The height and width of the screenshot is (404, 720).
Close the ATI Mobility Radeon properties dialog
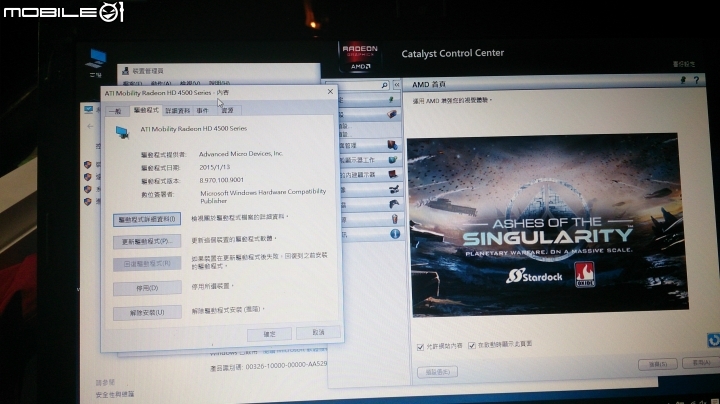click(330, 91)
